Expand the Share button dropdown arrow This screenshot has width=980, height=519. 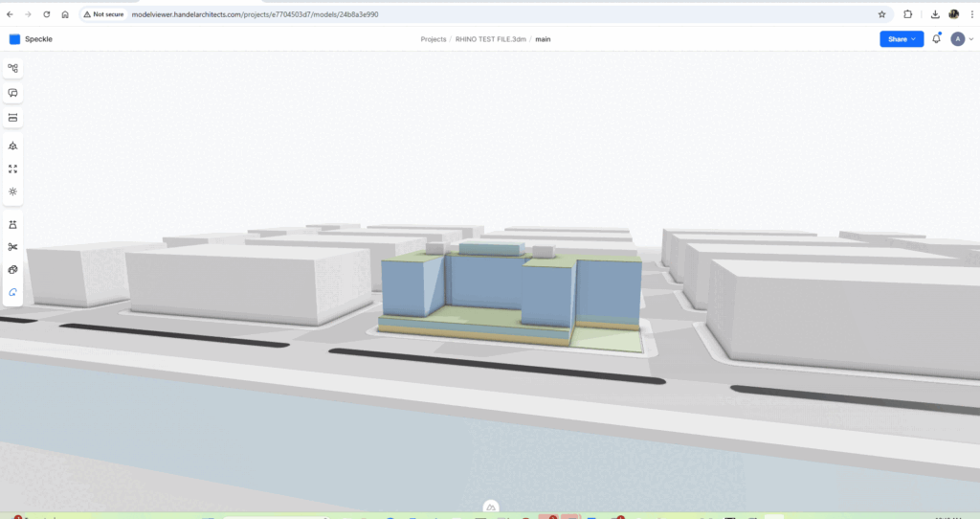(914, 39)
